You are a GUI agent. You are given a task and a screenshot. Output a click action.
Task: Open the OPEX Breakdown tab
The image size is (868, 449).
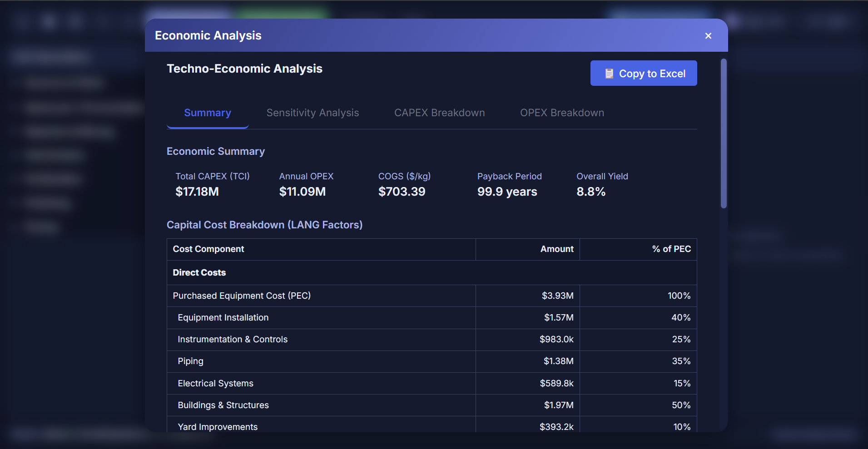pyautogui.click(x=562, y=113)
